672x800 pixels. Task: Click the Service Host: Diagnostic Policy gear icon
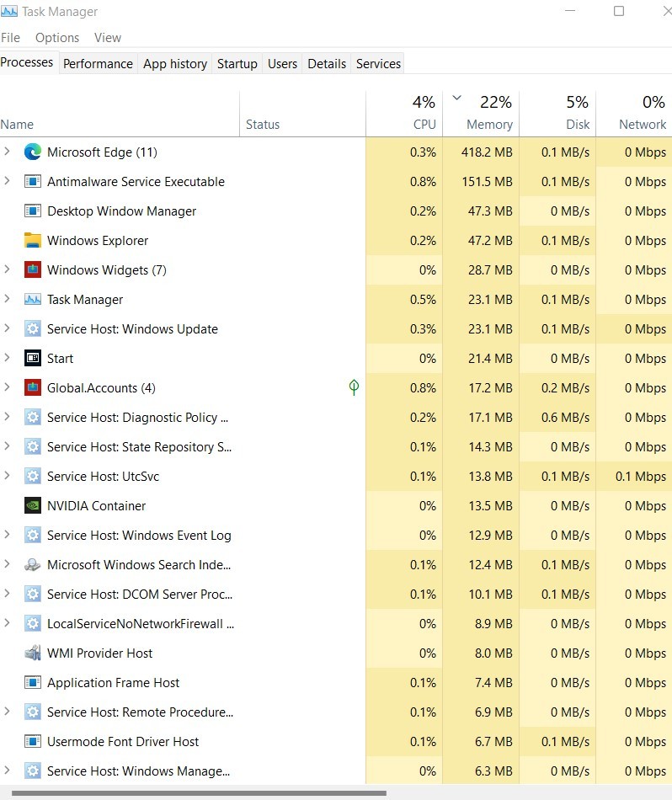33,418
